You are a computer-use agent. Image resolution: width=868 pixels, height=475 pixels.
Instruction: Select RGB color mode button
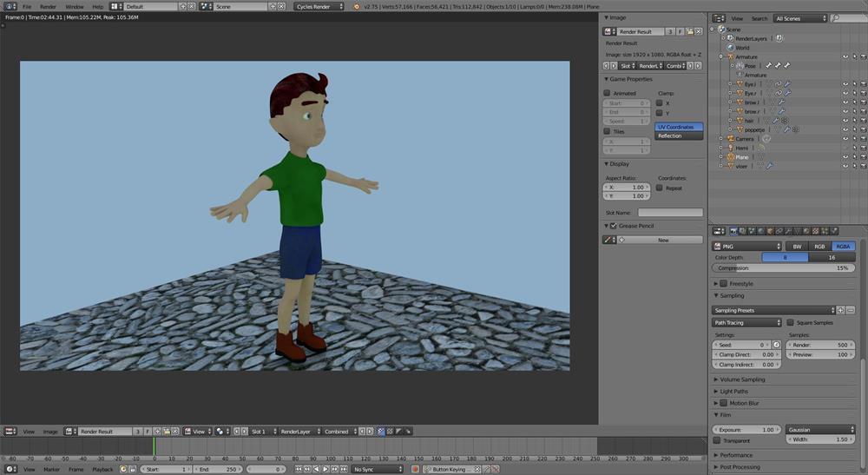(819, 246)
